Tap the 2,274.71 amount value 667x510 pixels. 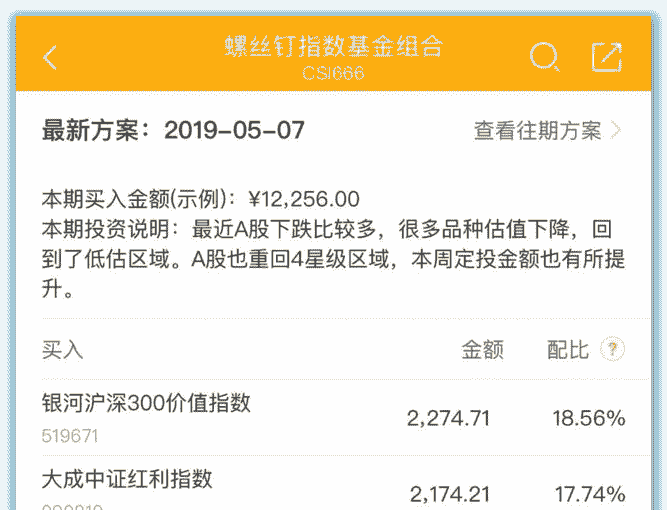click(x=448, y=418)
